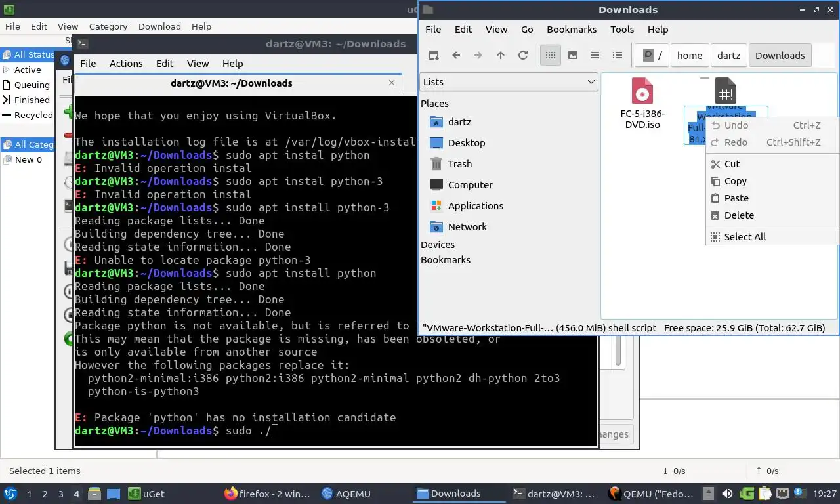Go up to the parent folder
Viewport: 840px width, 504px height.
[501, 55]
